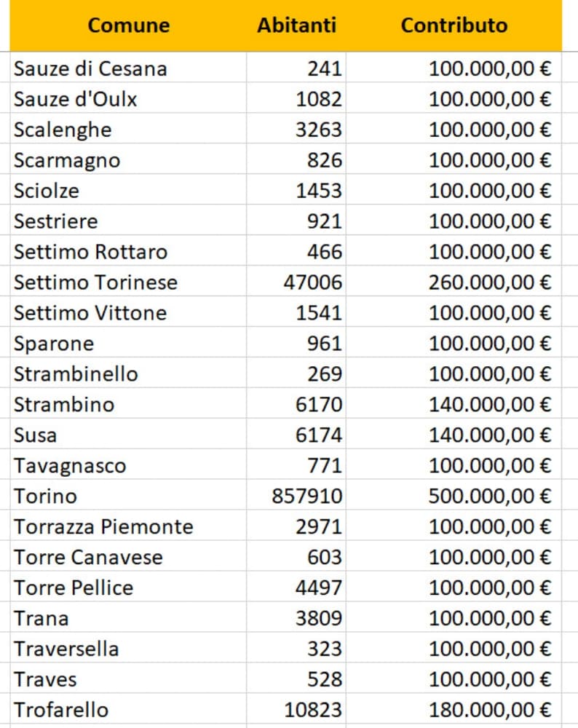Click the Settimo Torinese cell
The height and width of the screenshot is (728, 578).
click(x=95, y=282)
